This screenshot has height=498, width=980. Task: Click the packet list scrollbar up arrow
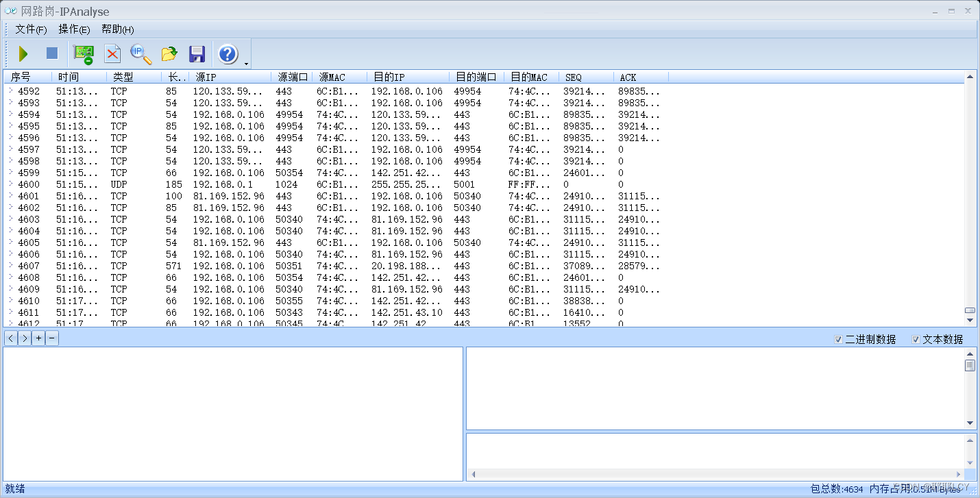(x=970, y=77)
